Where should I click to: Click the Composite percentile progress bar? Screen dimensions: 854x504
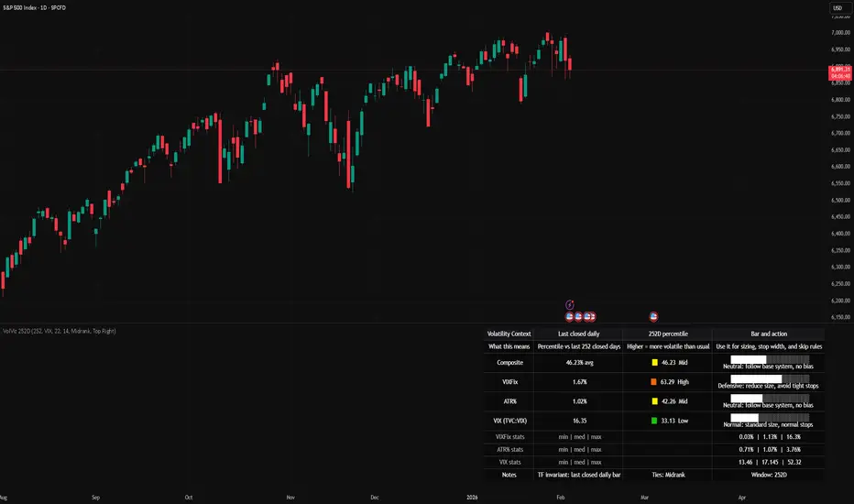point(770,359)
